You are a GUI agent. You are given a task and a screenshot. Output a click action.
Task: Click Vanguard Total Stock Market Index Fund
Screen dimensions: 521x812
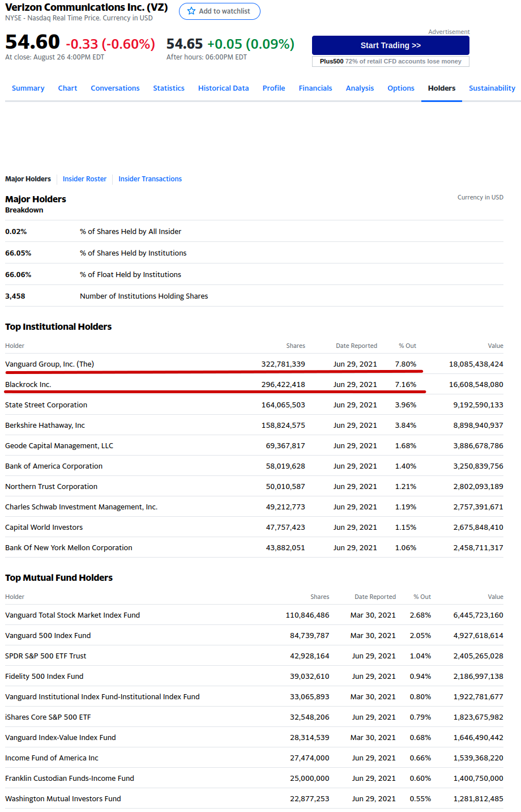pyautogui.click(x=72, y=615)
